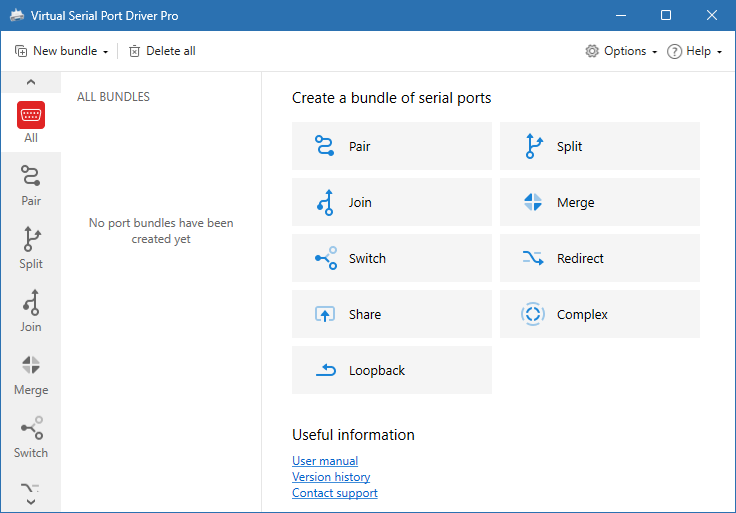The width and height of the screenshot is (736, 513).
Task: Create a Switch bundle from the tile
Action: coord(392,258)
